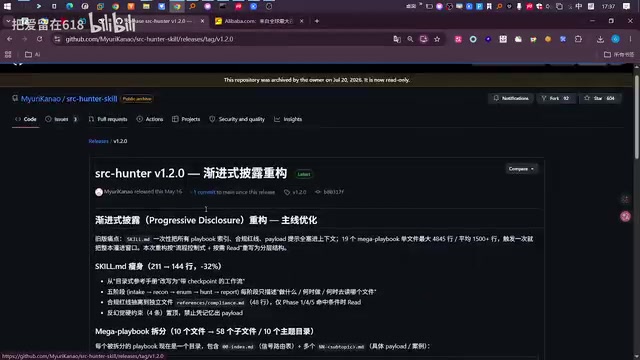Image resolution: width=640 pixels, height=360 pixels.
Task: Click the pink extension icon in toolbar
Action: tap(458, 39)
